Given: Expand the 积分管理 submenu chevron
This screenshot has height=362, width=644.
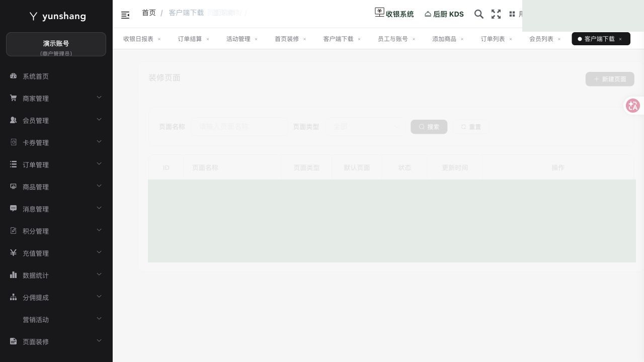Looking at the screenshot, I should click(99, 230).
